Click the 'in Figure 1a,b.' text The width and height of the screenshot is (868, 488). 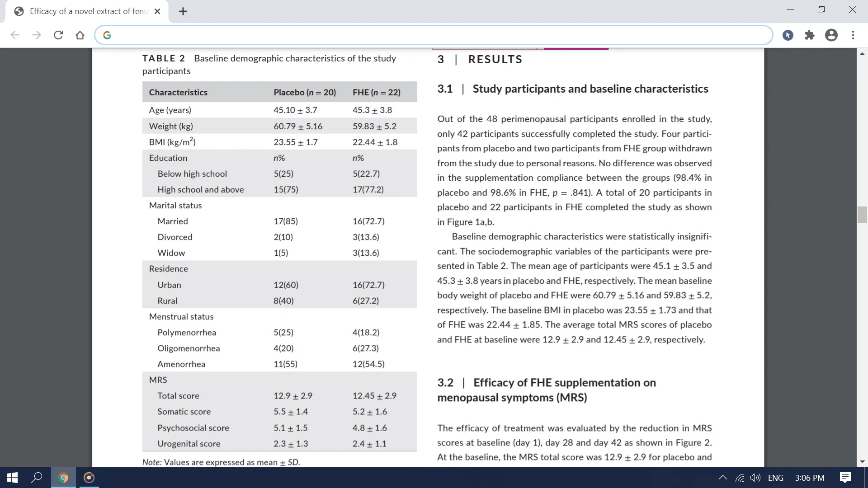466,222
